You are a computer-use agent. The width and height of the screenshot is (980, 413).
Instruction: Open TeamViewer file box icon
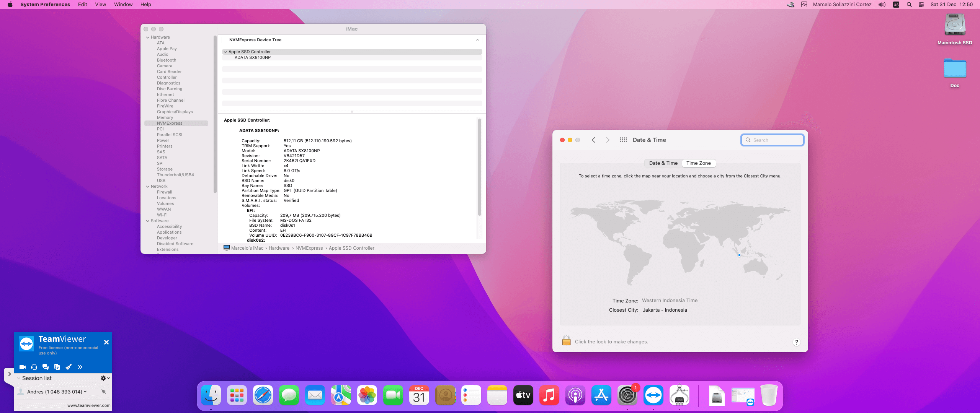click(57, 367)
